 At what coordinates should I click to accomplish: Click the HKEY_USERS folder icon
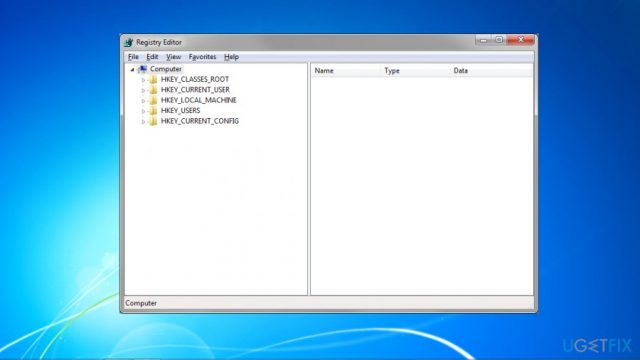(153, 111)
